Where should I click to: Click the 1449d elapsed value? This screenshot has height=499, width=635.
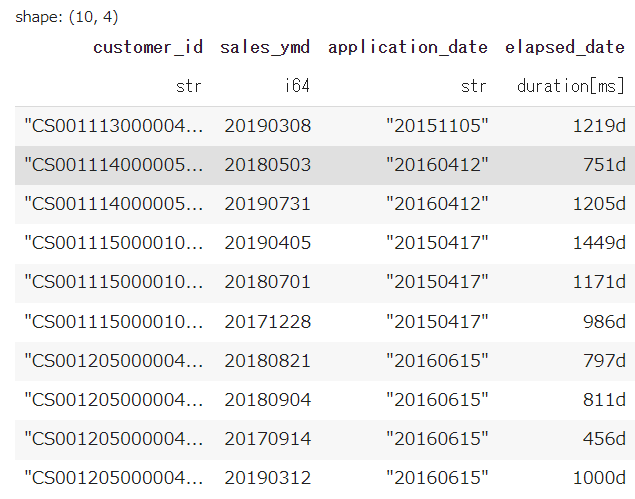click(599, 243)
